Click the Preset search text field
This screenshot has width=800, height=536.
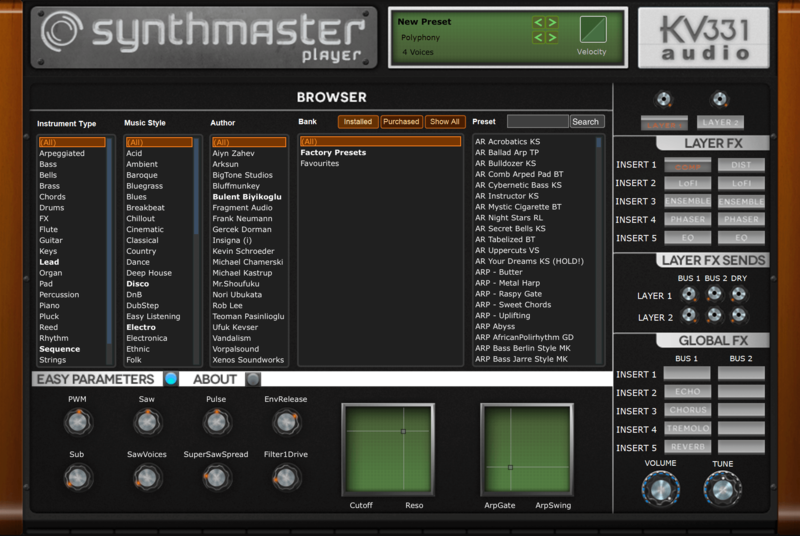(x=537, y=122)
